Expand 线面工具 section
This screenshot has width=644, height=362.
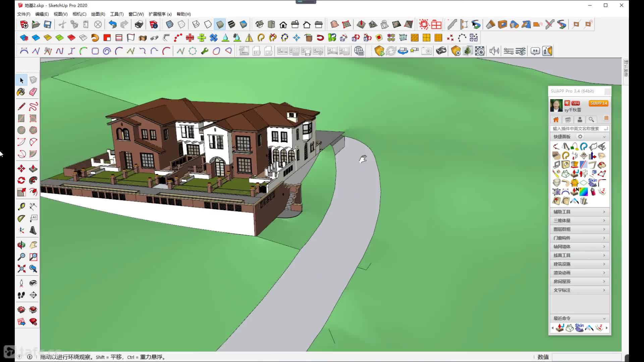579,255
